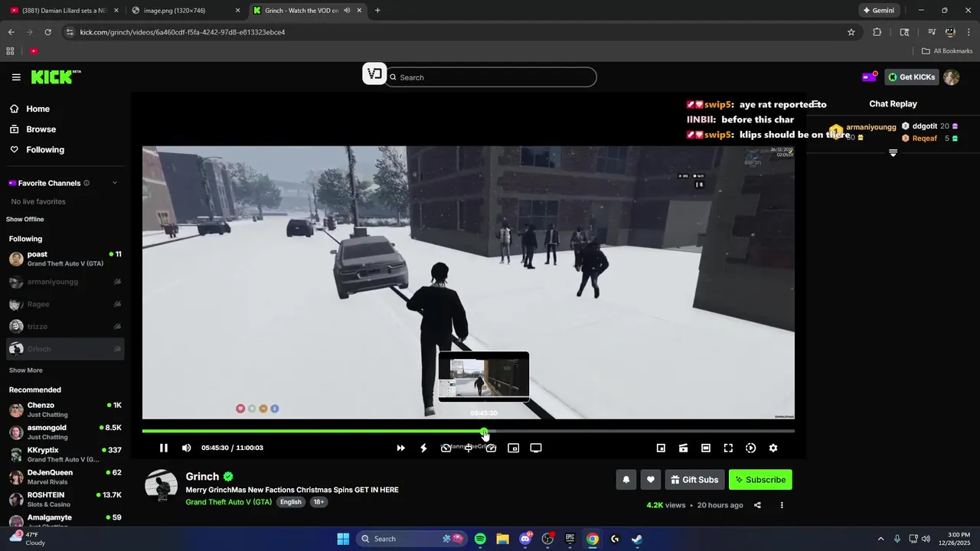Open video player settings gear
The height and width of the screenshot is (551, 980).
[x=773, y=448]
